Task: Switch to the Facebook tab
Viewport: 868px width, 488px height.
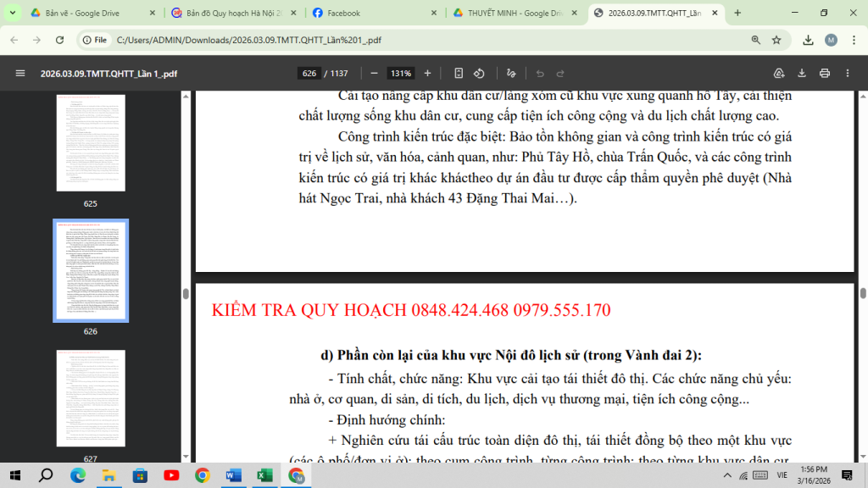Action: [x=374, y=13]
